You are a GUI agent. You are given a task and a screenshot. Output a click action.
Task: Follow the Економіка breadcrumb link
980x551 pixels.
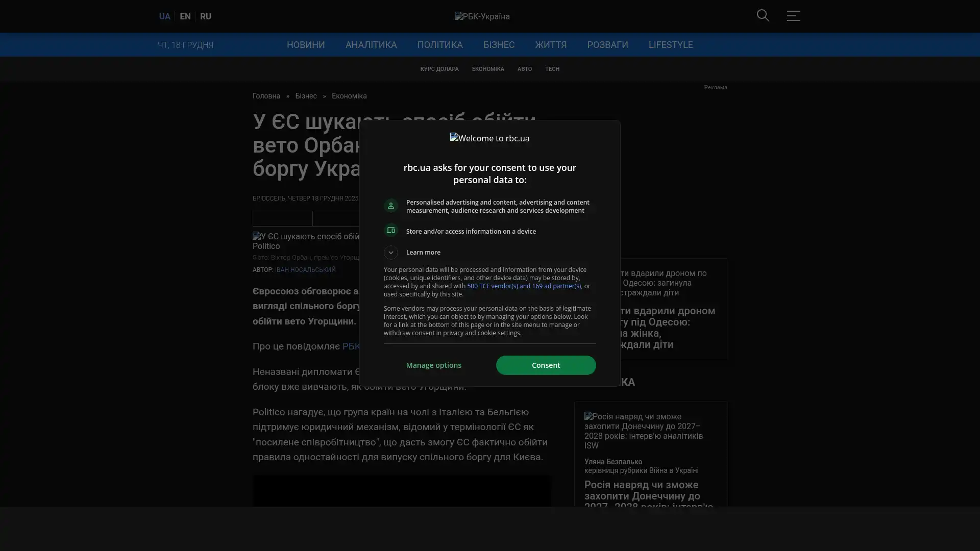click(349, 96)
